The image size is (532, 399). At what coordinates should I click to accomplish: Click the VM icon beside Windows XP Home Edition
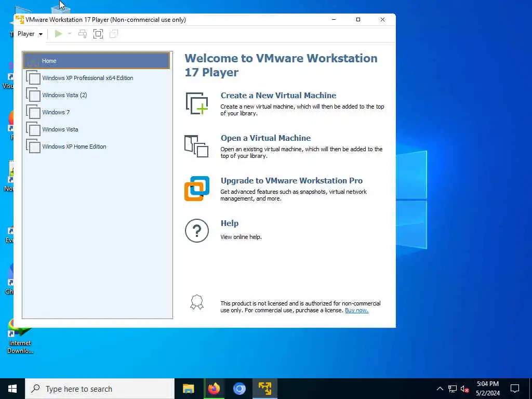click(33, 146)
